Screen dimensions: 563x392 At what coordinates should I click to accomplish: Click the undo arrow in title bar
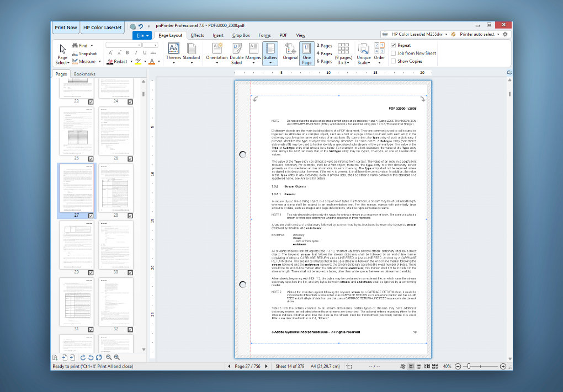point(141,26)
